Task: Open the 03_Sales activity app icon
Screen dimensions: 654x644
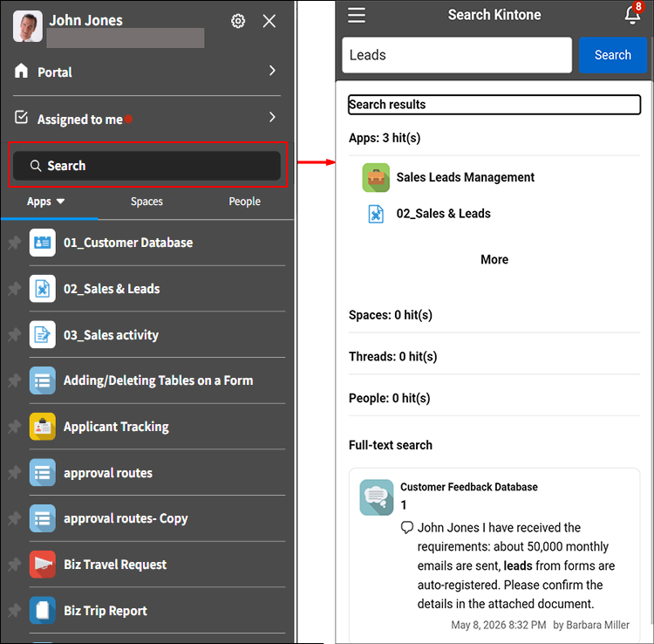Action: (43, 335)
